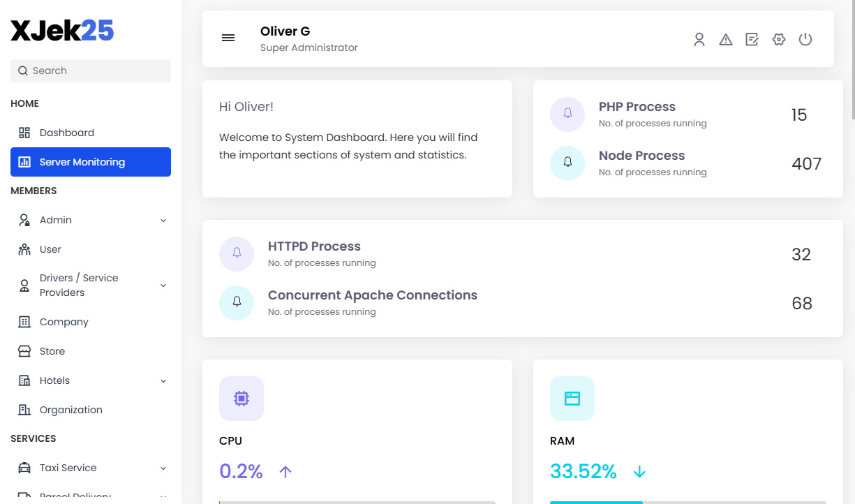Click the RAM icon on the RAM card
This screenshot has width=855, height=504.
point(572,398)
